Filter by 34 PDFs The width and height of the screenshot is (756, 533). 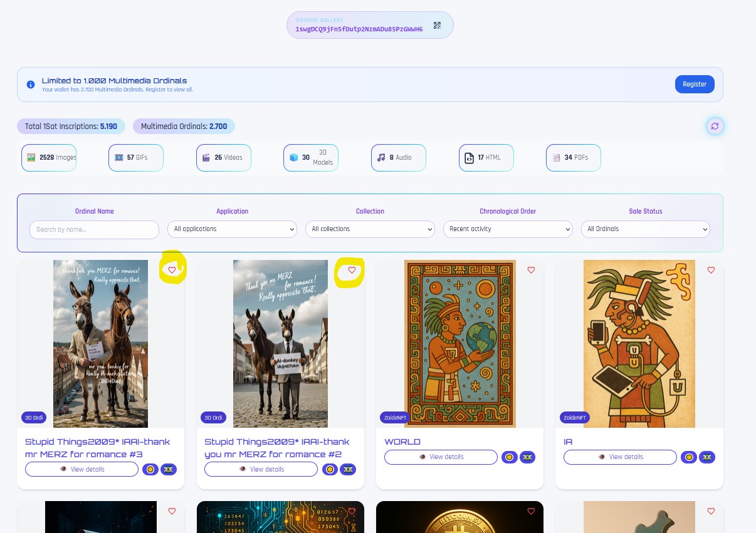[x=574, y=158]
